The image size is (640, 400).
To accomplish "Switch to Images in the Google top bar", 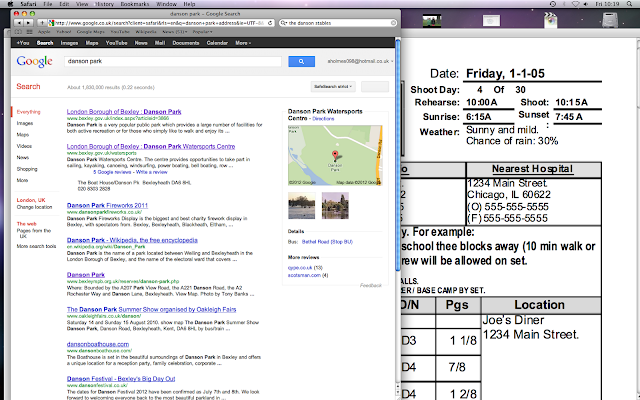I will [69, 43].
